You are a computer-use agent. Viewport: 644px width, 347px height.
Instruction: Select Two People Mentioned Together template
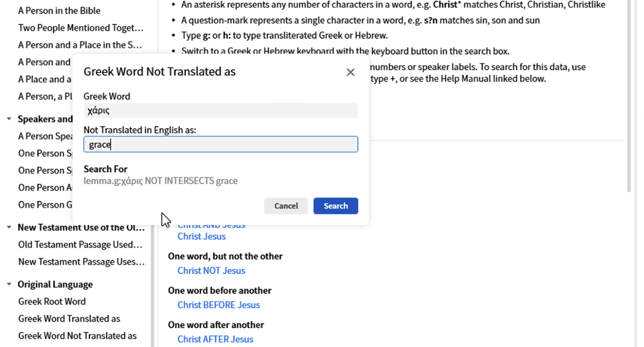click(x=80, y=28)
